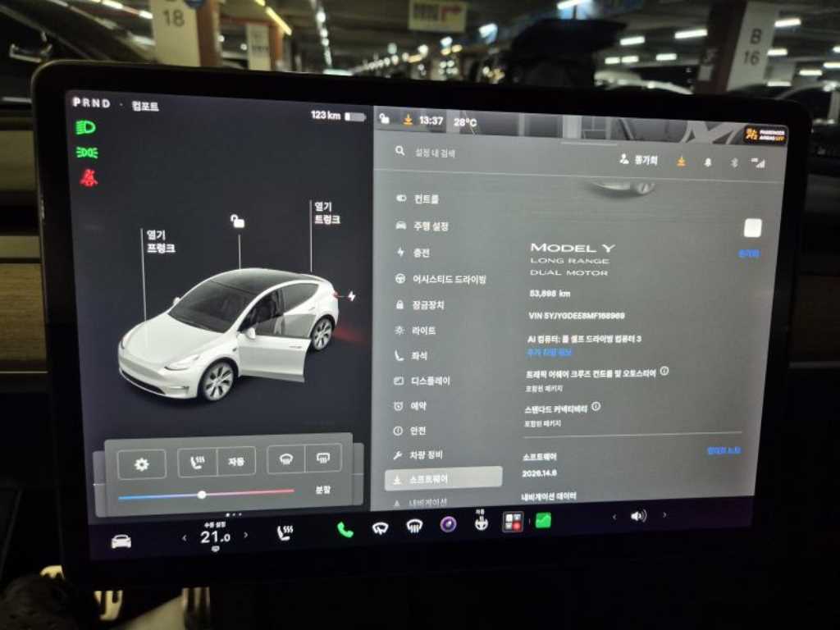This screenshot has height=630, width=840.
Task: Open notifications bell icon
Action: (x=708, y=162)
